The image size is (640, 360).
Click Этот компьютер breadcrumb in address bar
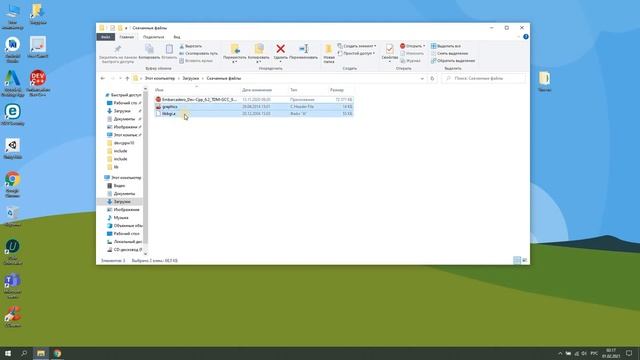[x=160, y=78]
